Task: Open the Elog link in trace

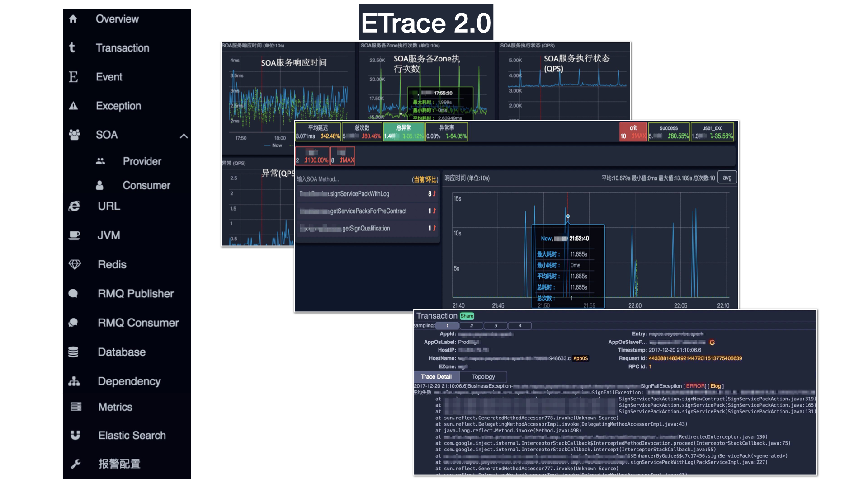Action: click(x=715, y=386)
